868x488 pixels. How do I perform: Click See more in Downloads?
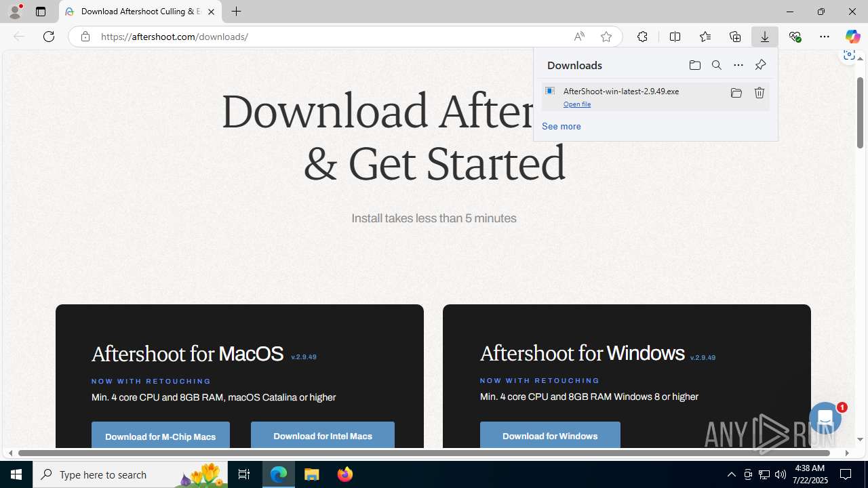pyautogui.click(x=561, y=126)
